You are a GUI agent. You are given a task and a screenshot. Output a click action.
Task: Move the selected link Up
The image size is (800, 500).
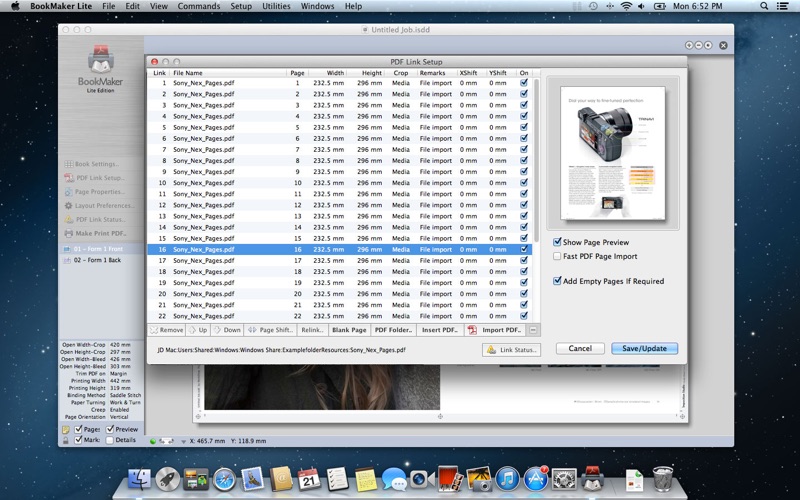[197, 330]
